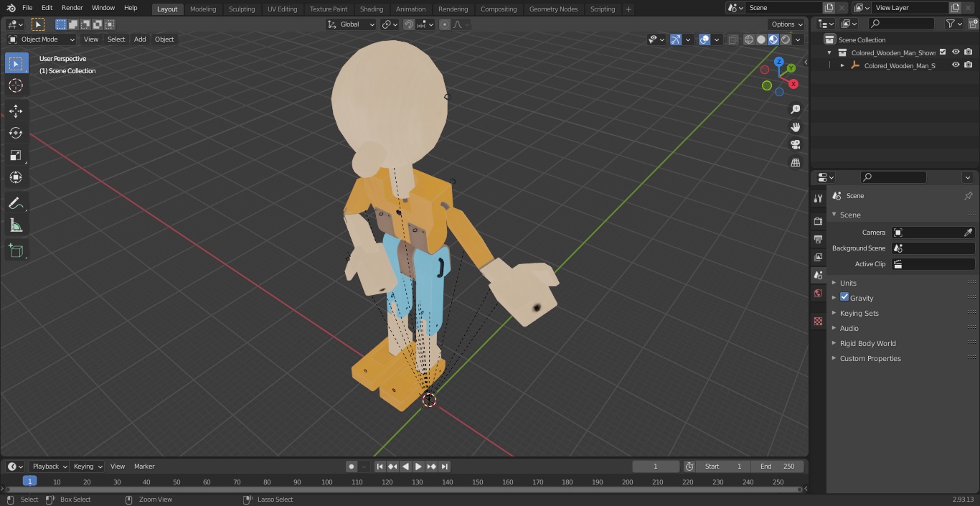Select the Transform tool
Viewport: 980px width, 506px height.
pos(16,177)
